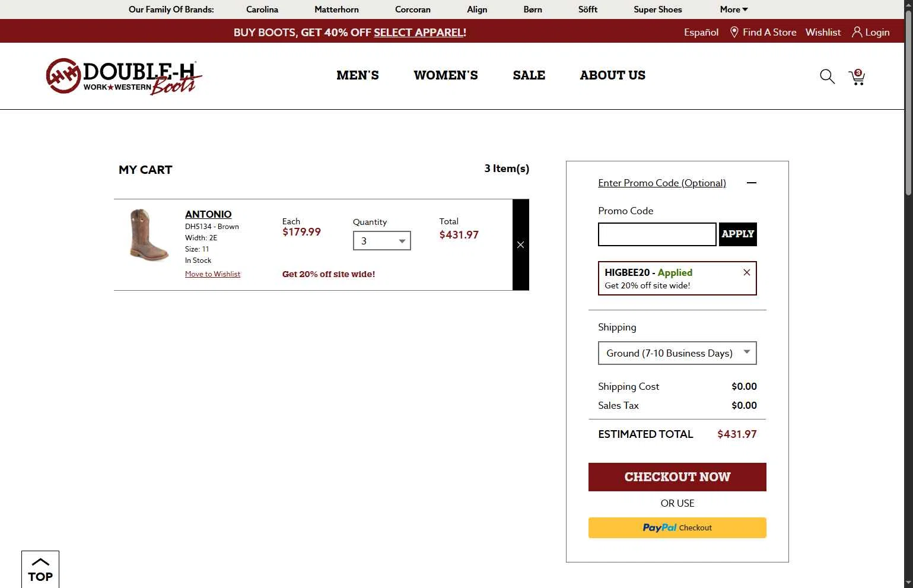
Task: Collapse promo code section with minus icon
Action: (752, 183)
